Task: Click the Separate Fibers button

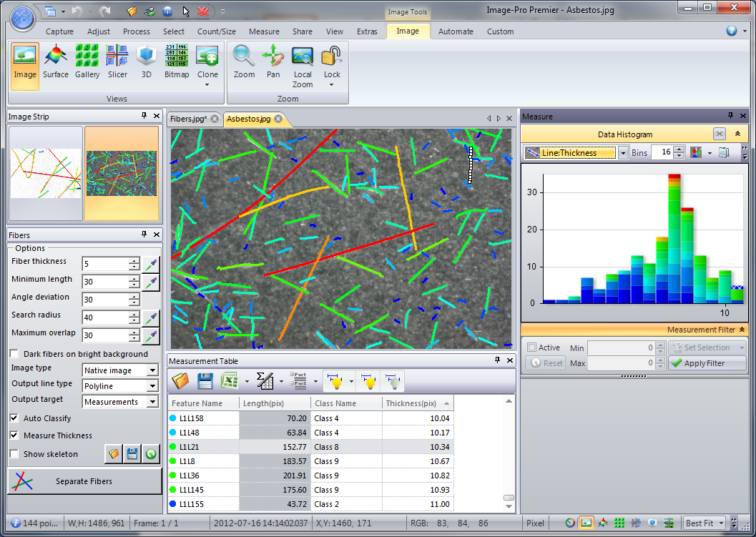Action: click(84, 481)
